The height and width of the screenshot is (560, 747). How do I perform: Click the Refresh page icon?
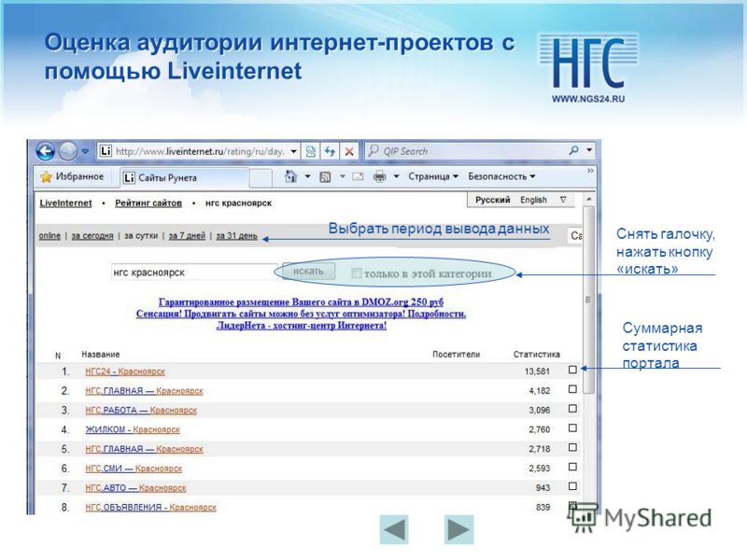(330, 151)
